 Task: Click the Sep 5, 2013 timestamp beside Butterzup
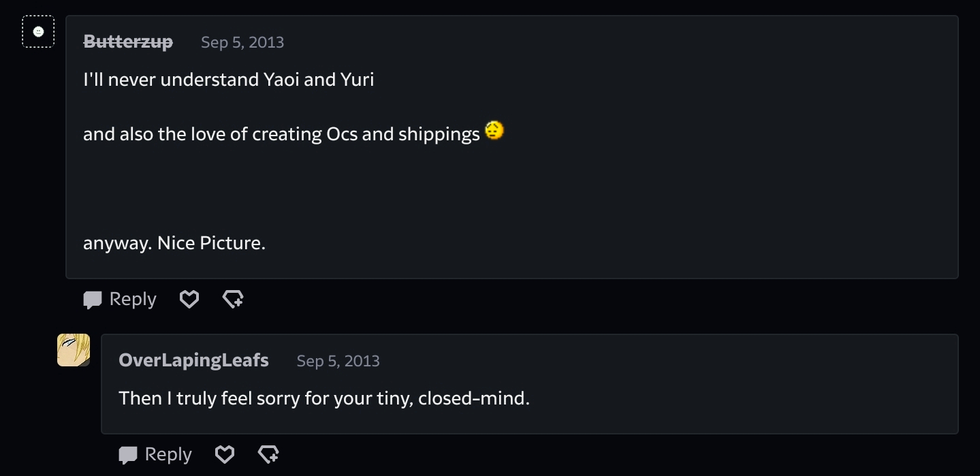coord(242,42)
